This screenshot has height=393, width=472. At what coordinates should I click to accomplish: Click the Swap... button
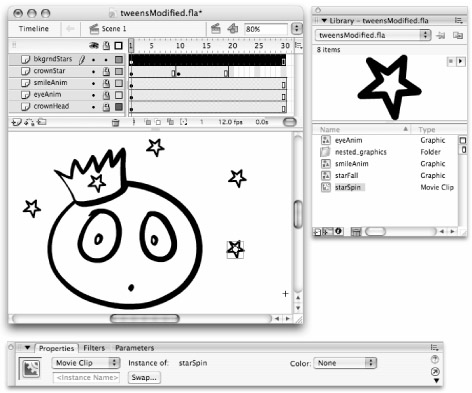point(144,377)
